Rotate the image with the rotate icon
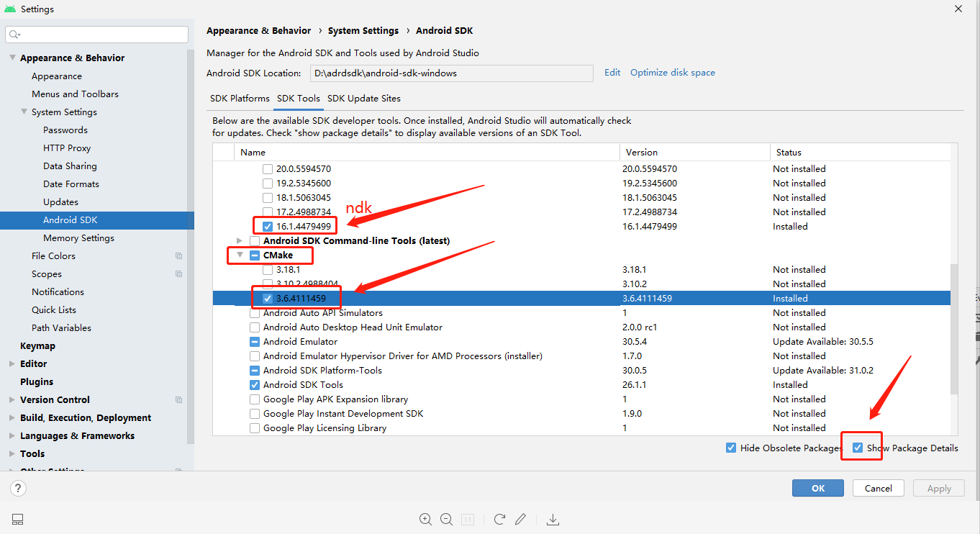The width and height of the screenshot is (980, 534). pos(499,519)
